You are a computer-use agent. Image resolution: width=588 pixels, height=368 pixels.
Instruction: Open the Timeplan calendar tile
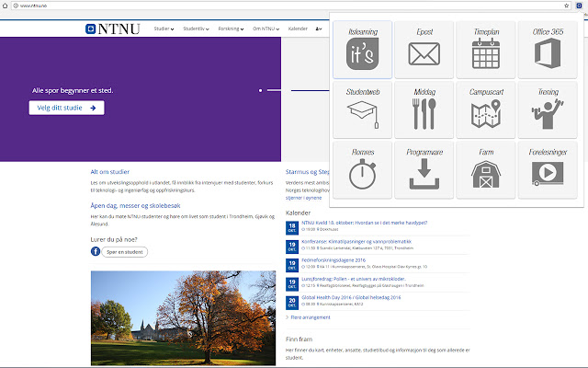point(486,50)
